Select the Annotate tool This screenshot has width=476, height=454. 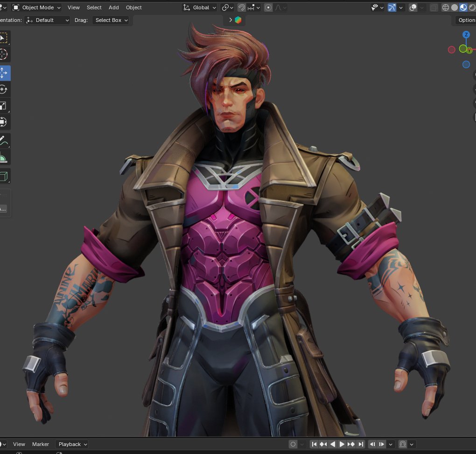[4, 141]
